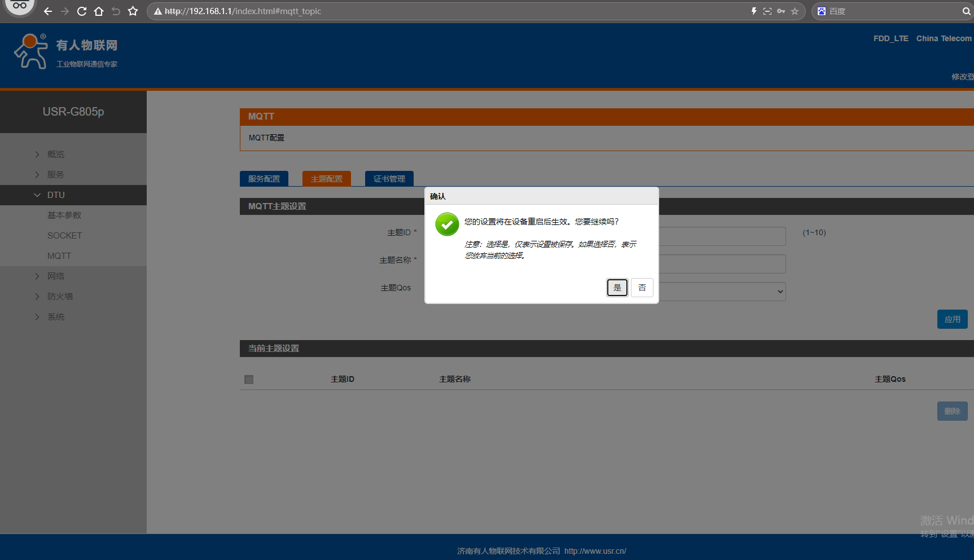Expand the 防火墙 sidebar section
The width and height of the screenshot is (974, 560).
(x=59, y=297)
